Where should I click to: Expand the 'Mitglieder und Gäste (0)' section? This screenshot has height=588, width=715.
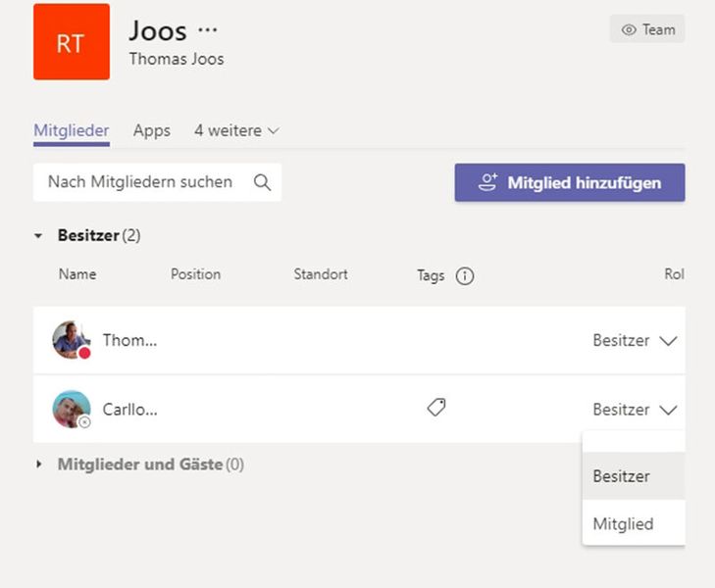(x=39, y=465)
